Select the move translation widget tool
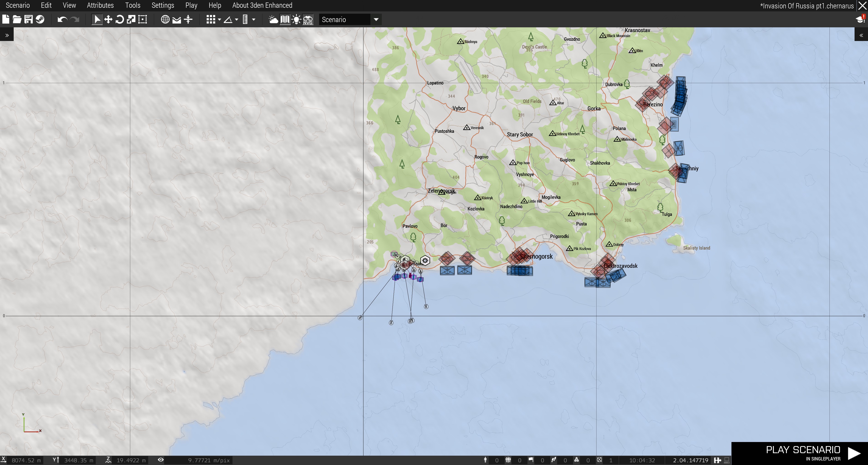 point(108,20)
